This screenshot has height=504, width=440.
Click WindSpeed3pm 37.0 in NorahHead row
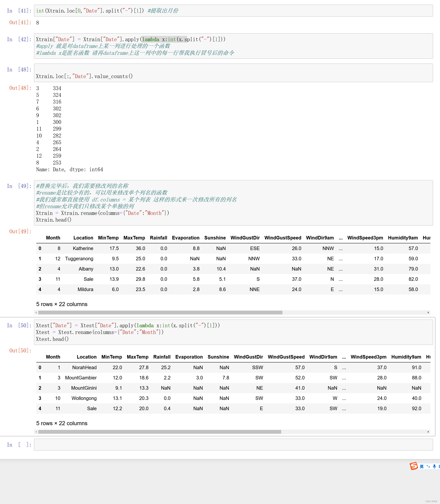(x=382, y=368)
